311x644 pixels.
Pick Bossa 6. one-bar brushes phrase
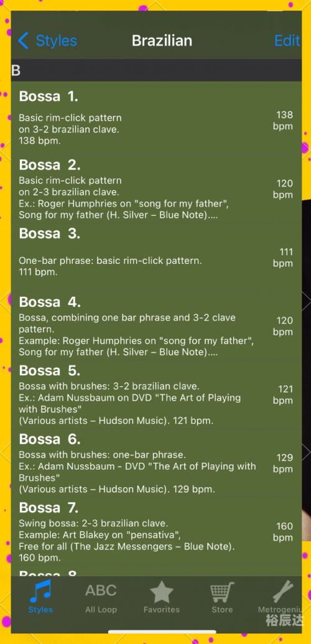[156, 462]
